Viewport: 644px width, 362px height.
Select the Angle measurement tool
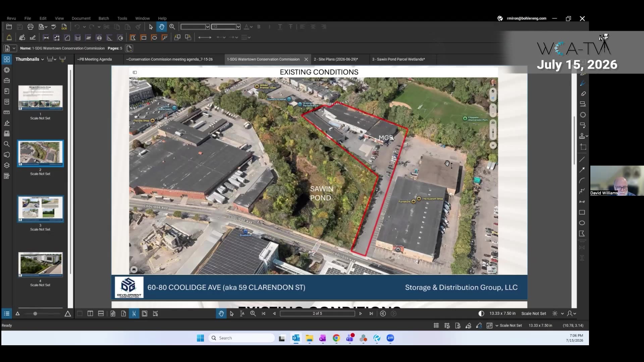coord(109,38)
